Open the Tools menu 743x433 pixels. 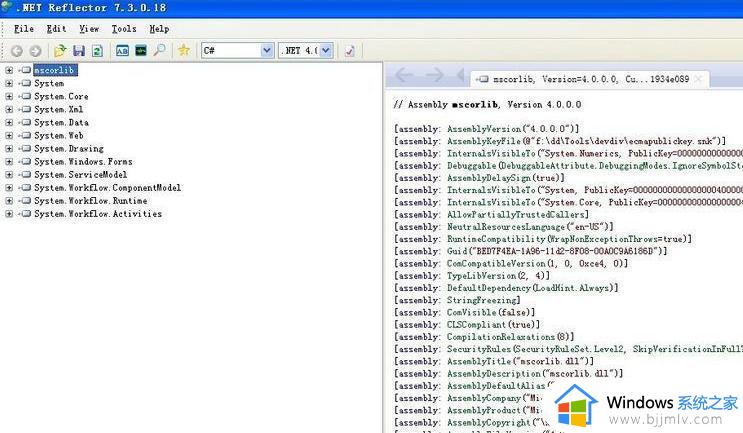(x=124, y=29)
